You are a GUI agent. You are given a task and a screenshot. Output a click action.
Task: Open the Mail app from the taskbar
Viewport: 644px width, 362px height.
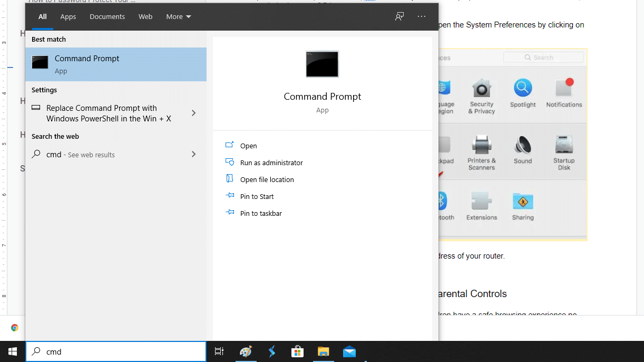click(x=349, y=351)
